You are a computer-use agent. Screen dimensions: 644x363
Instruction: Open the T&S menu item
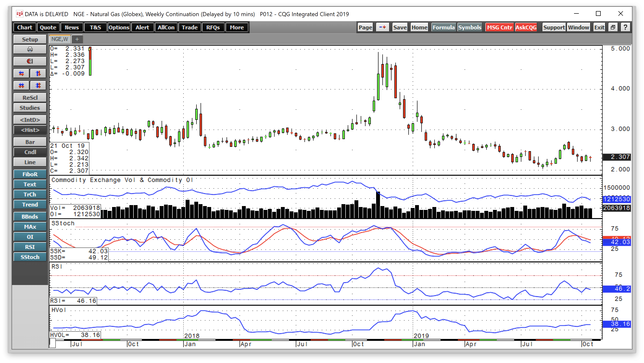click(95, 27)
